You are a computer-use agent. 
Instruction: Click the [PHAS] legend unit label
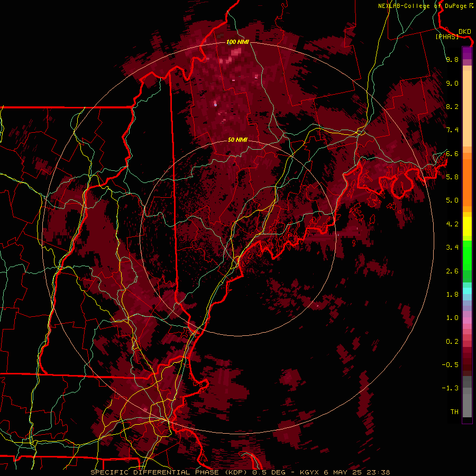447,36
